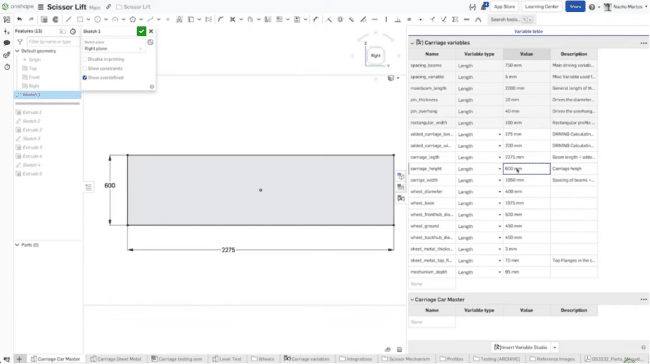Screen dimensions: 650x364
Task: Open the Learning Center button
Action: [x=542, y=7]
